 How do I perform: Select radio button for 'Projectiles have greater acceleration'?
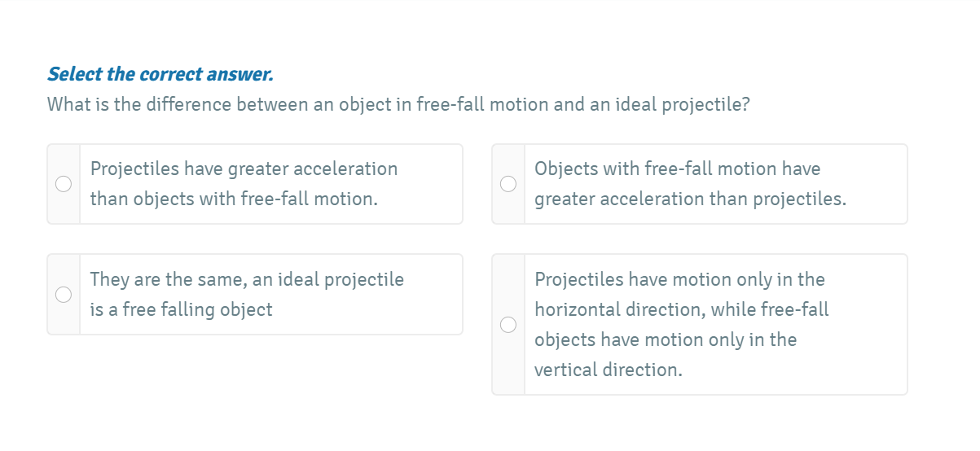(x=64, y=184)
